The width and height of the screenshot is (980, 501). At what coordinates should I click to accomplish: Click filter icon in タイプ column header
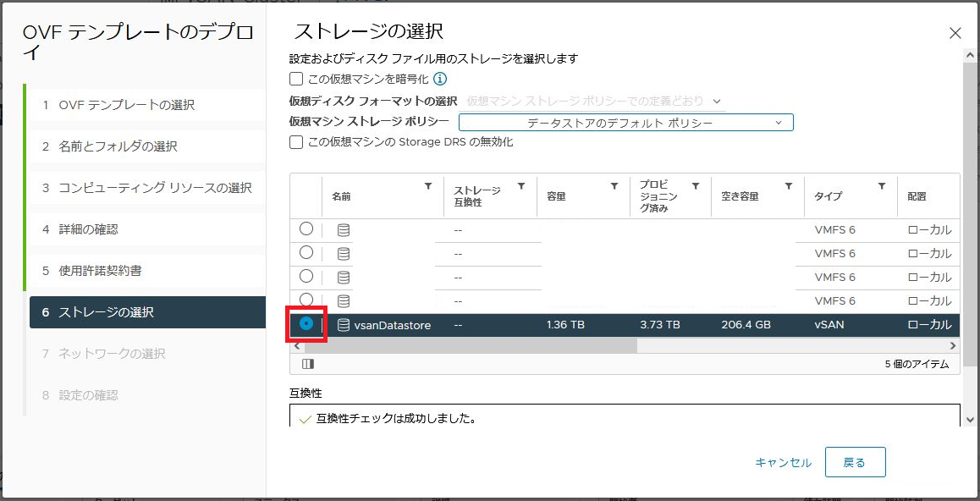[882, 186]
